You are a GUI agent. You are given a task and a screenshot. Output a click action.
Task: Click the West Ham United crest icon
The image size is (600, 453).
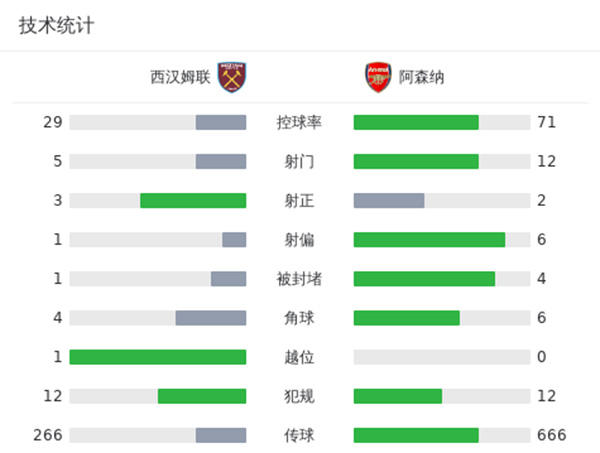pyautogui.click(x=233, y=77)
